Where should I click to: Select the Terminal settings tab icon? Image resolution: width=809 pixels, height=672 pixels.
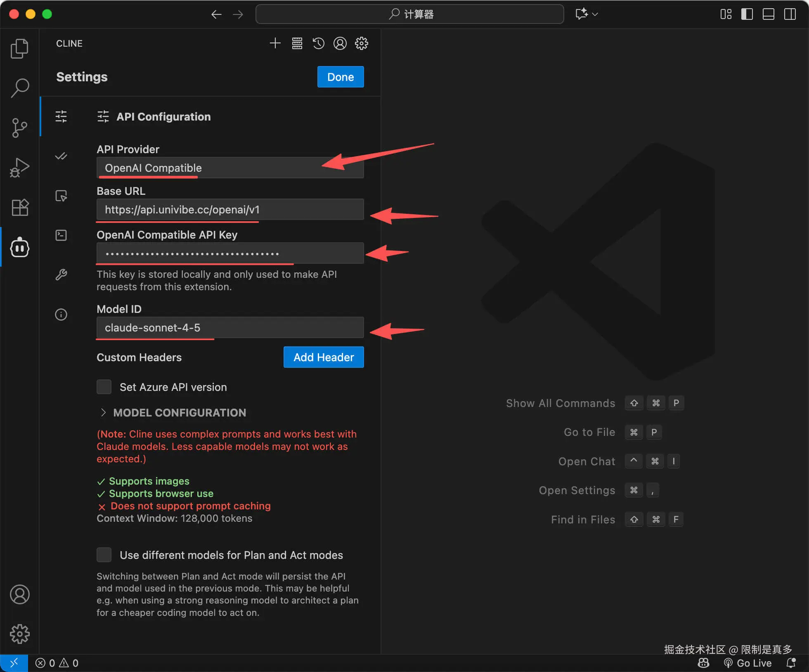(x=61, y=235)
